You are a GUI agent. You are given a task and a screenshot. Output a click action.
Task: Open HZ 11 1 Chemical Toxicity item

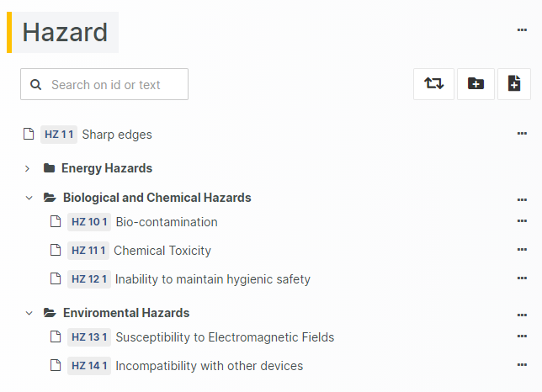click(162, 251)
